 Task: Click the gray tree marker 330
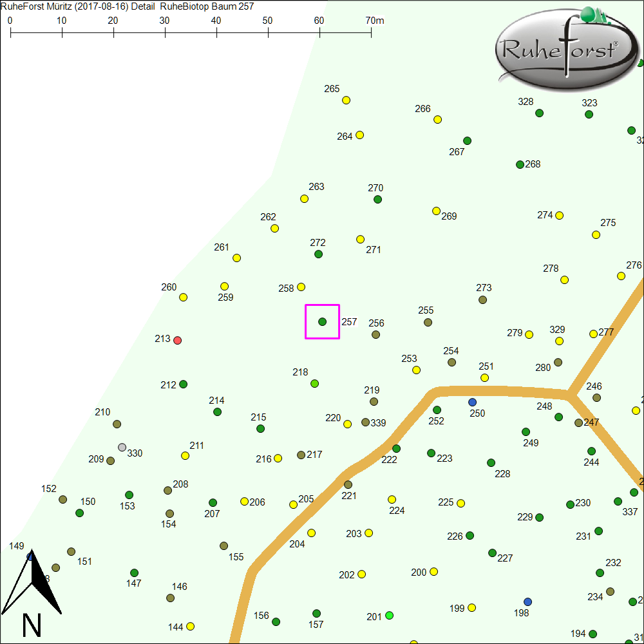[x=122, y=447]
